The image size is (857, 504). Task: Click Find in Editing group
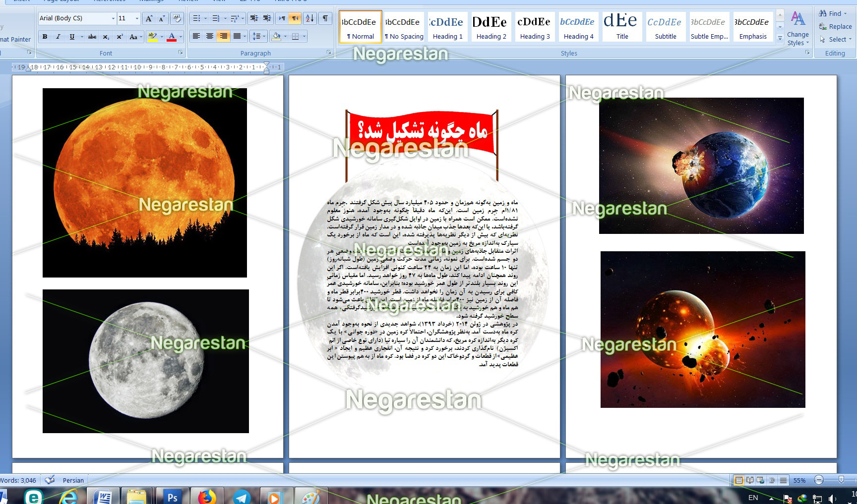coord(833,13)
